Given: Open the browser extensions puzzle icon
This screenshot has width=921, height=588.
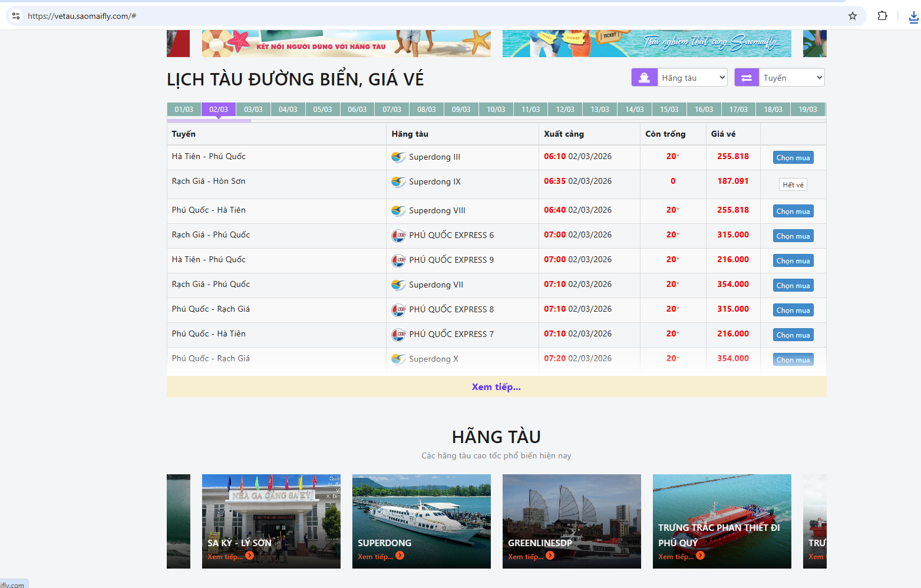Looking at the screenshot, I should 882,16.
